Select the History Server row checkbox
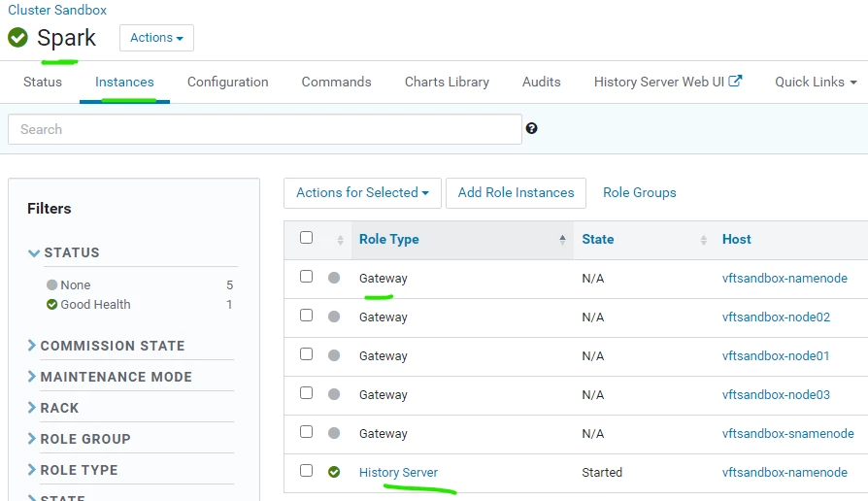Screen dimensions: 868x501 coord(306,470)
